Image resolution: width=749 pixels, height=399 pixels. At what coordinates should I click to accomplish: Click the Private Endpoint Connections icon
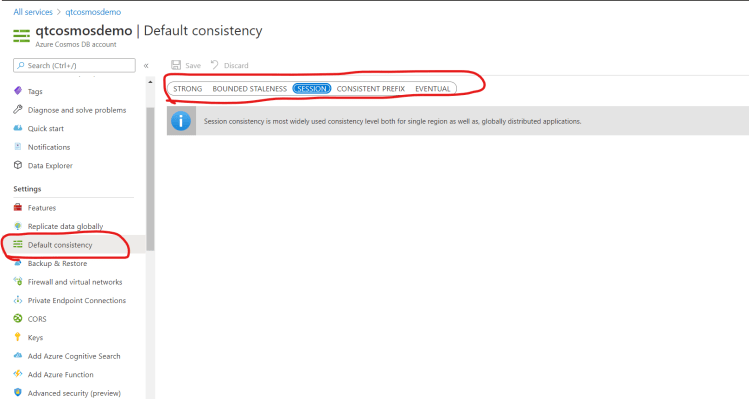18,300
